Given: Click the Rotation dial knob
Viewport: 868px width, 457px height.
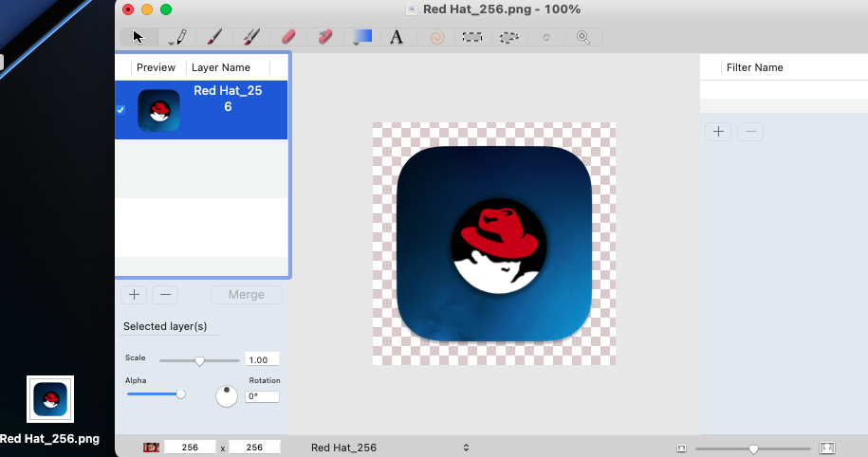Looking at the screenshot, I should (x=227, y=396).
